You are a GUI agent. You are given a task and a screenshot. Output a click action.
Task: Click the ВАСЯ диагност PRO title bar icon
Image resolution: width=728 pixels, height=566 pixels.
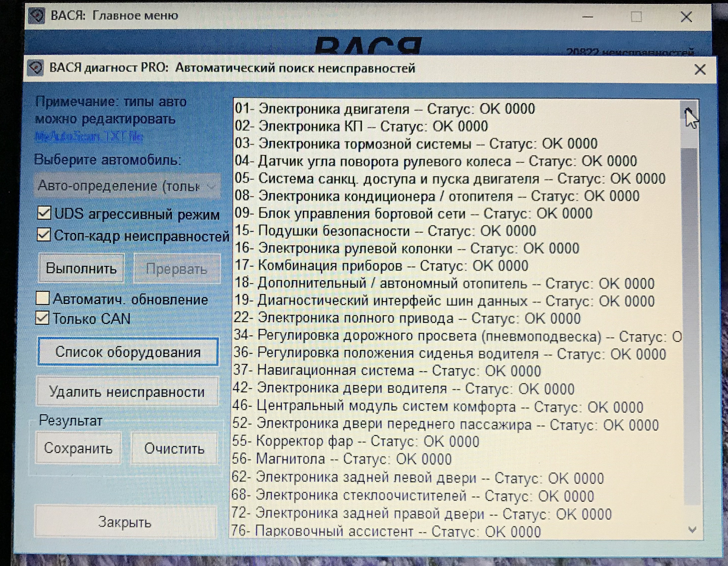[x=36, y=68]
